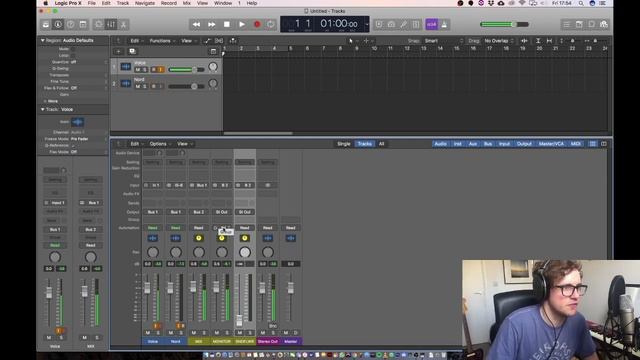Collapse the Track Voice inspector section
The width and height of the screenshot is (640, 360).
pyautogui.click(x=42, y=109)
